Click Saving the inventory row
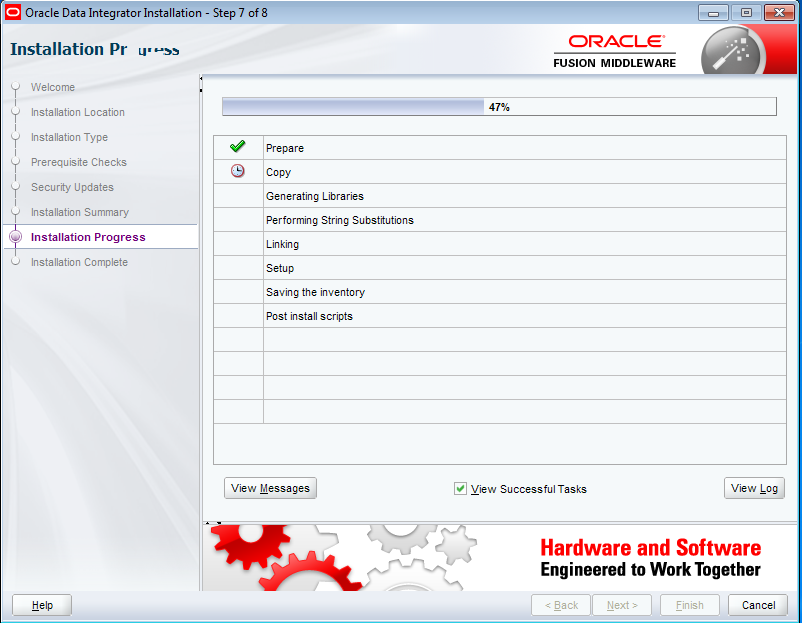The image size is (802, 623). tap(500, 292)
